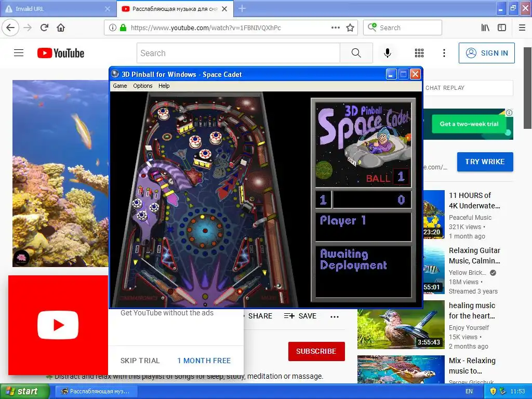The image size is (532, 399).
Task: Click channel avatar on the video
Action: coord(21,258)
